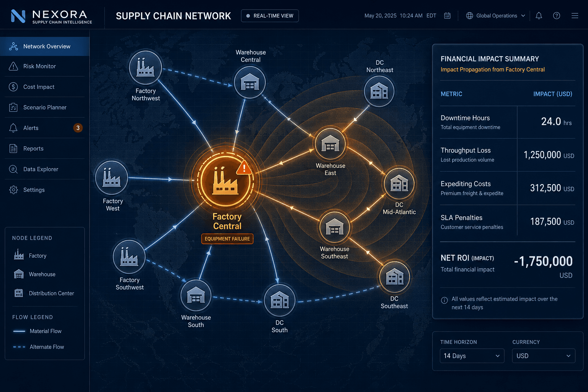Click the METRIC column header
Image resolution: width=588 pixels, height=392 pixels.
451,94
